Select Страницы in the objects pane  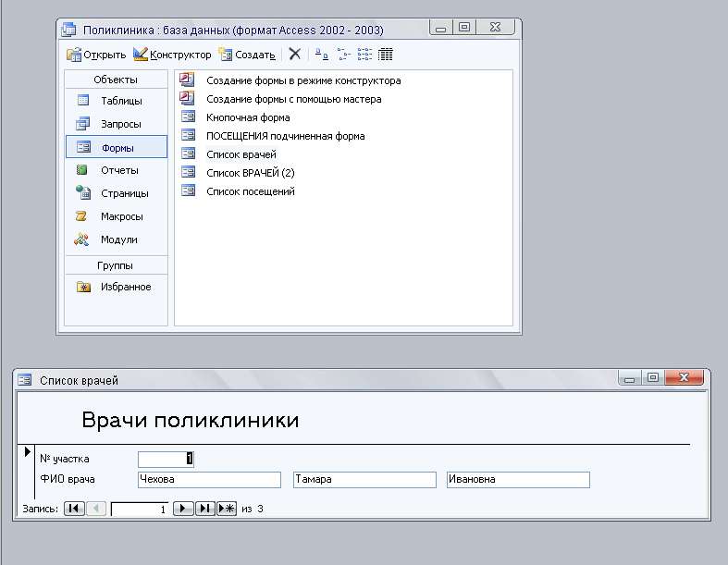[x=116, y=193]
